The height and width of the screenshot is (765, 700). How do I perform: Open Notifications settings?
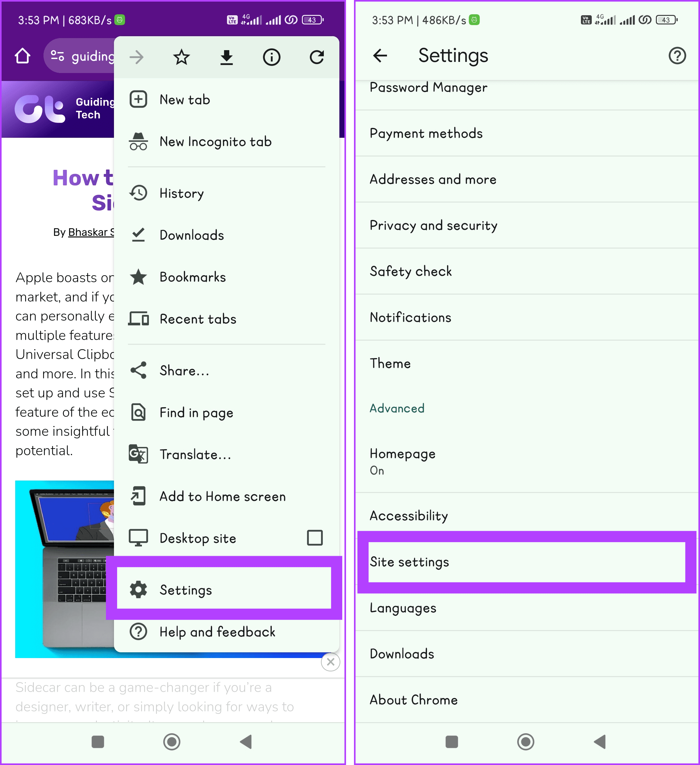(x=527, y=317)
